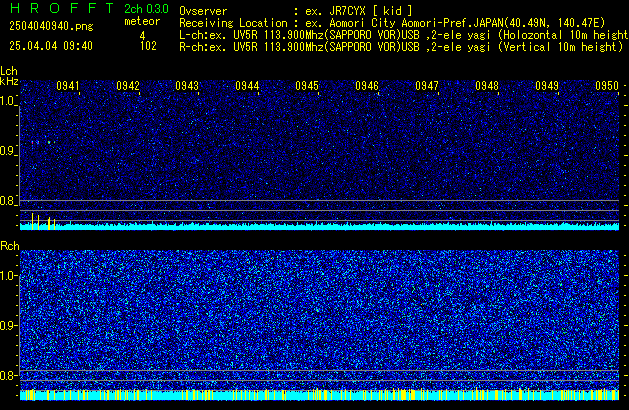Click the version text 2ch 0.3.0
Image resolution: width=629 pixels, height=410 pixels.
[146, 8]
